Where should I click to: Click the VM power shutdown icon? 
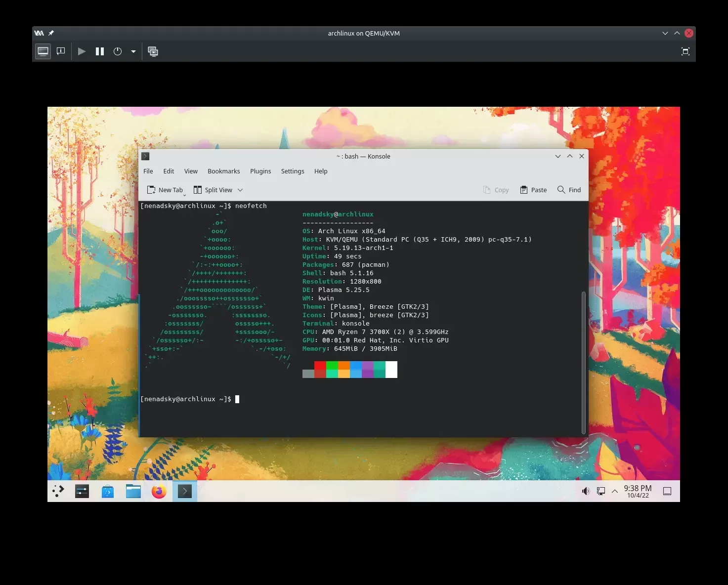tap(118, 51)
